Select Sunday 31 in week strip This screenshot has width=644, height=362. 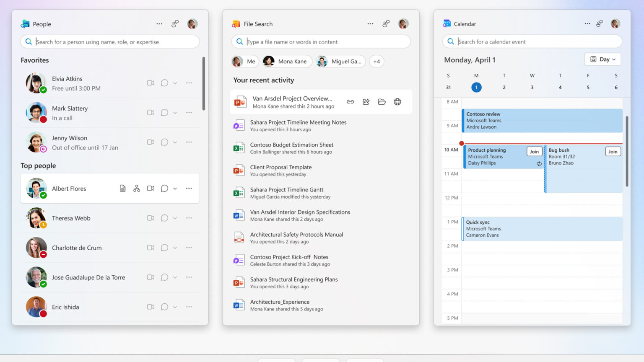pos(448,87)
